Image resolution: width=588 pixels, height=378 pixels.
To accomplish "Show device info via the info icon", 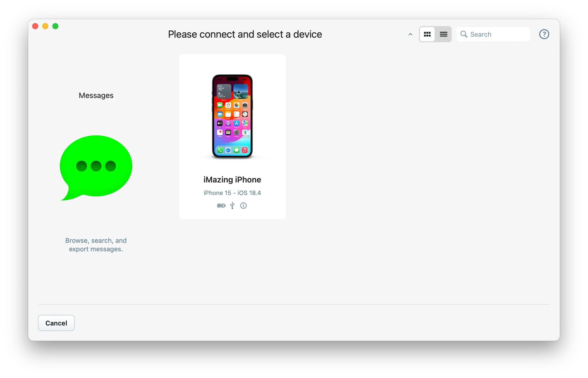I will [243, 206].
